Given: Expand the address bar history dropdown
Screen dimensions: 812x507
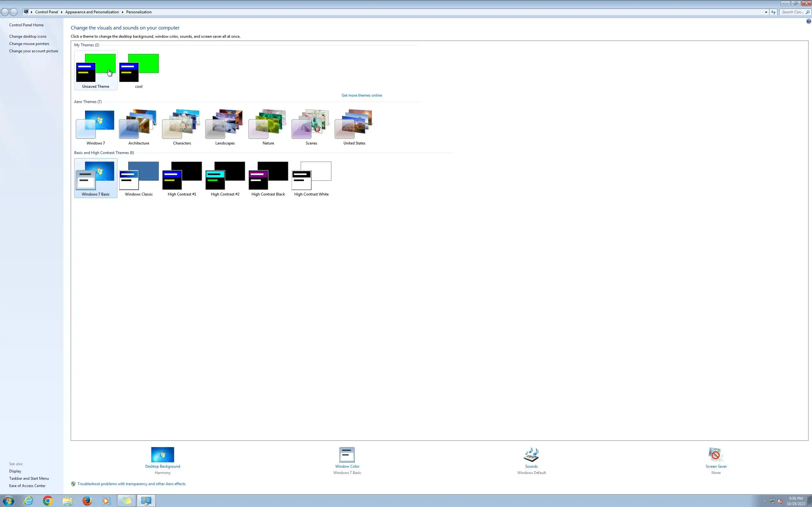Looking at the screenshot, I should (766, 12).
